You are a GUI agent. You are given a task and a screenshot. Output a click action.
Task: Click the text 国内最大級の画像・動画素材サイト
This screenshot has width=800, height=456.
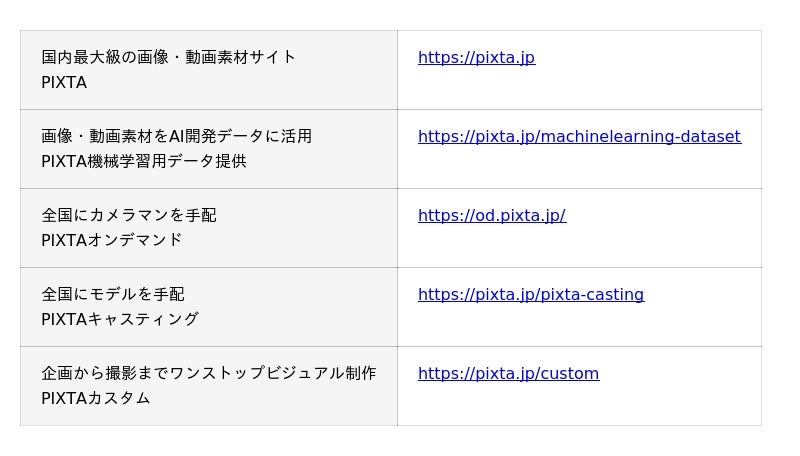(x=169, y=58)
